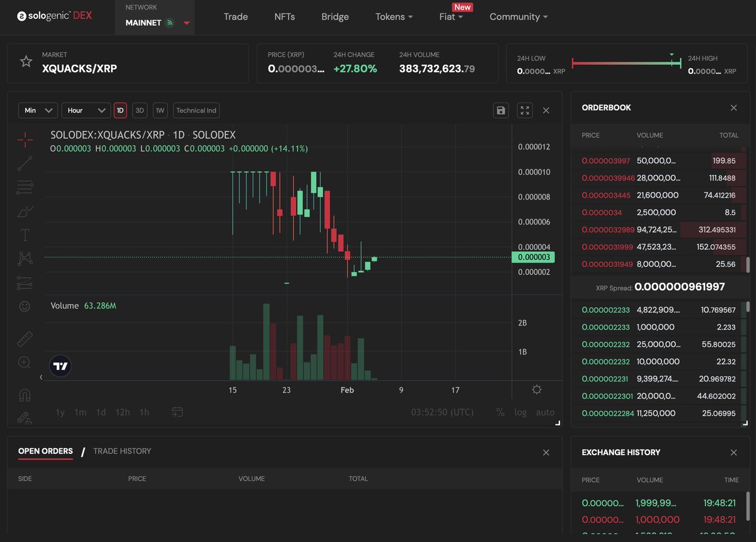The height and width of the screenshot is (542, 756).
Task: Set the chart range to 1h
Action: point(144,412)
